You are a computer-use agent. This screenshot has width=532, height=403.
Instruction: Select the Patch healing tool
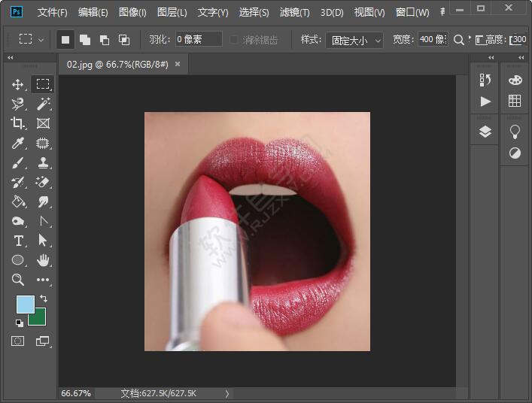click(x=43, y=143)
